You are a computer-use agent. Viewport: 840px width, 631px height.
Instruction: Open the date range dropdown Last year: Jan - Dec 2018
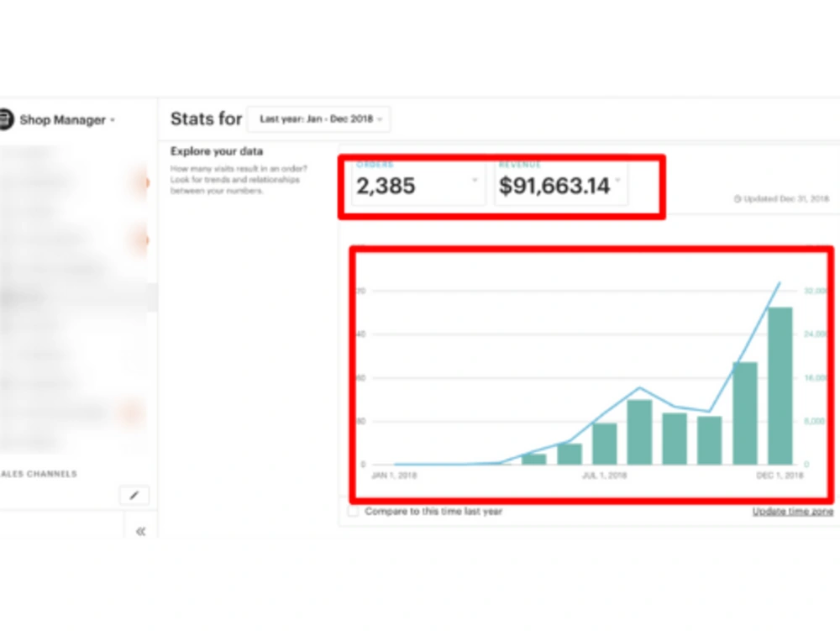pos(318,119)
